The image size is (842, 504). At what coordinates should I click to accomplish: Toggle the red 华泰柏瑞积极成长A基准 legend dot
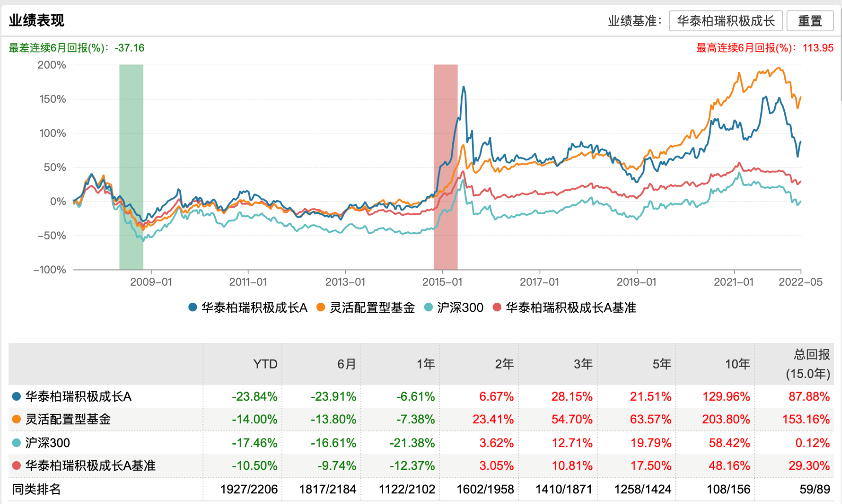[x=497, y=307]
